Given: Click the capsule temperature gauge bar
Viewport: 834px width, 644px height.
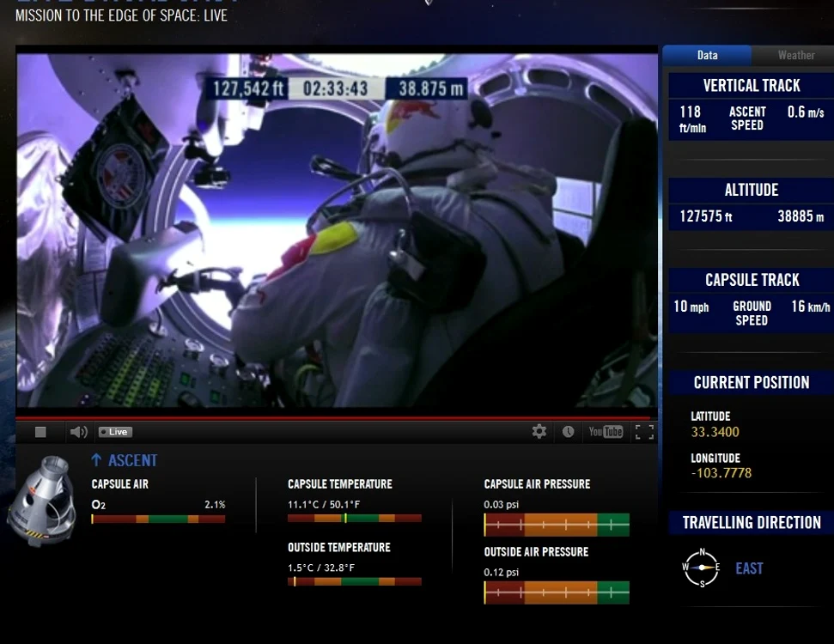Looking at the screenshot, I should point(355,518).
